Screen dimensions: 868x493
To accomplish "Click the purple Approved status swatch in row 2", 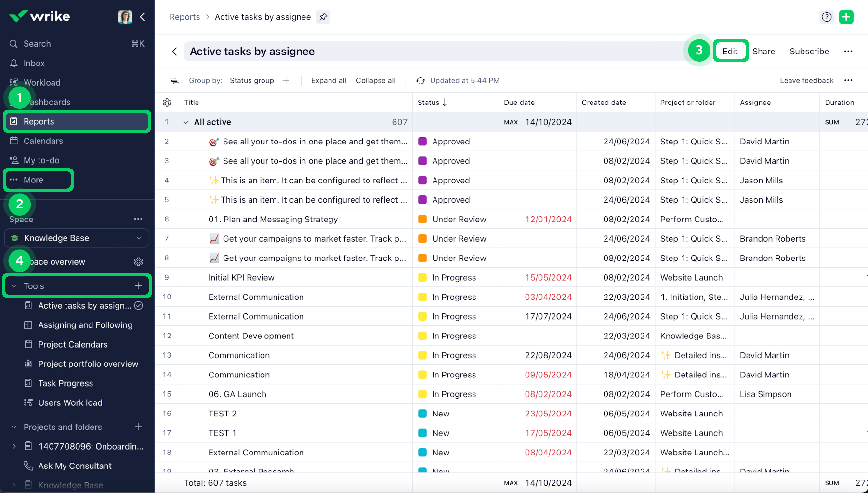I will pyautogui.click(x=422, y=142).
